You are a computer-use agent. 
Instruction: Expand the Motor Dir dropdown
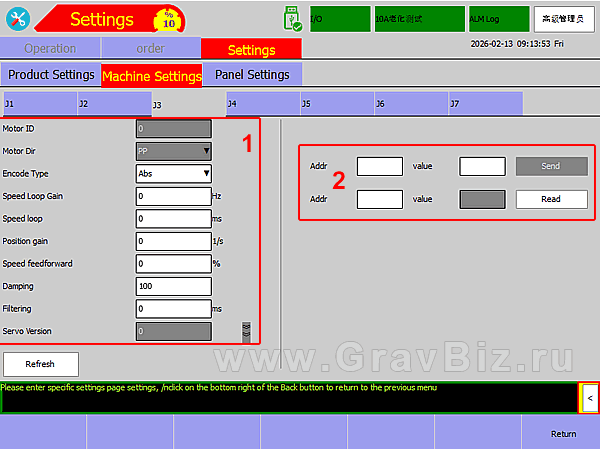point(173,151)
